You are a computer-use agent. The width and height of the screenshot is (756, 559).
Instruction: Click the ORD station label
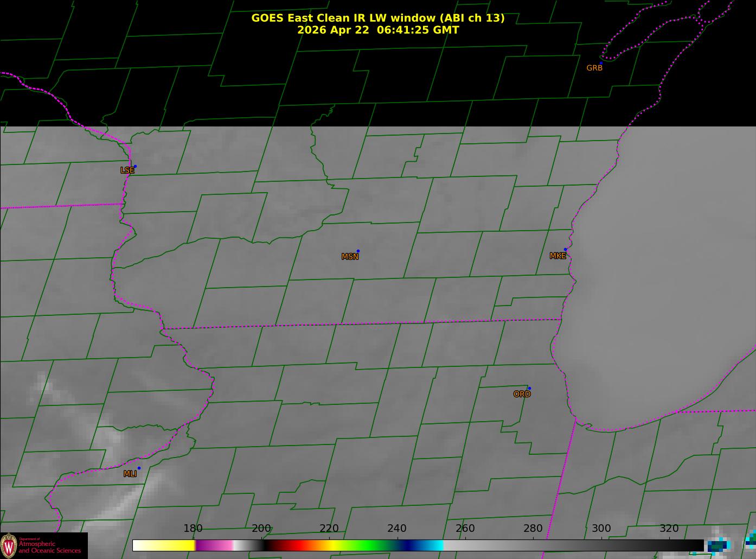point(522,394)
